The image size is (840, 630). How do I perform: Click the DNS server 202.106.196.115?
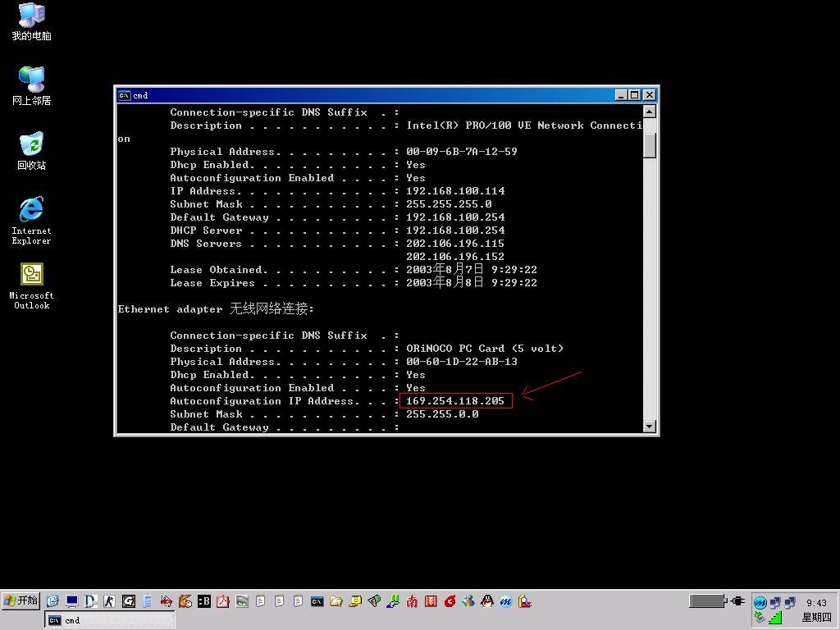pos(455,243)
